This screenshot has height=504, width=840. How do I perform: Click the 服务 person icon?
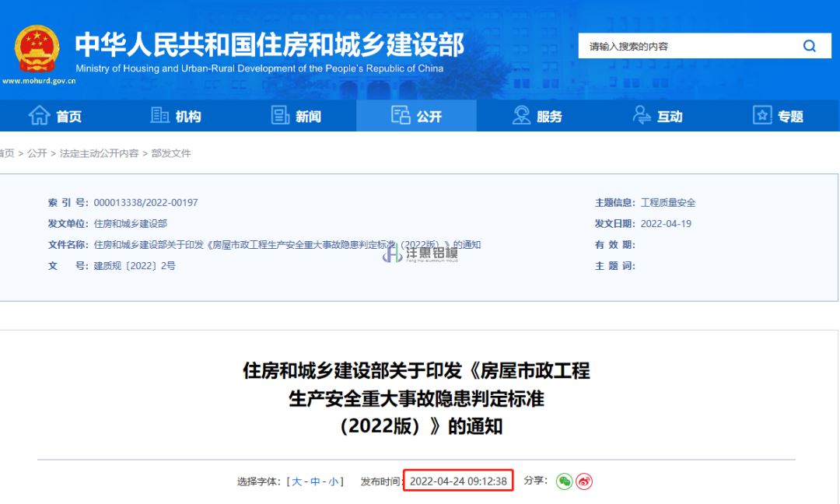pyautogui.click(x=521, y=116)
